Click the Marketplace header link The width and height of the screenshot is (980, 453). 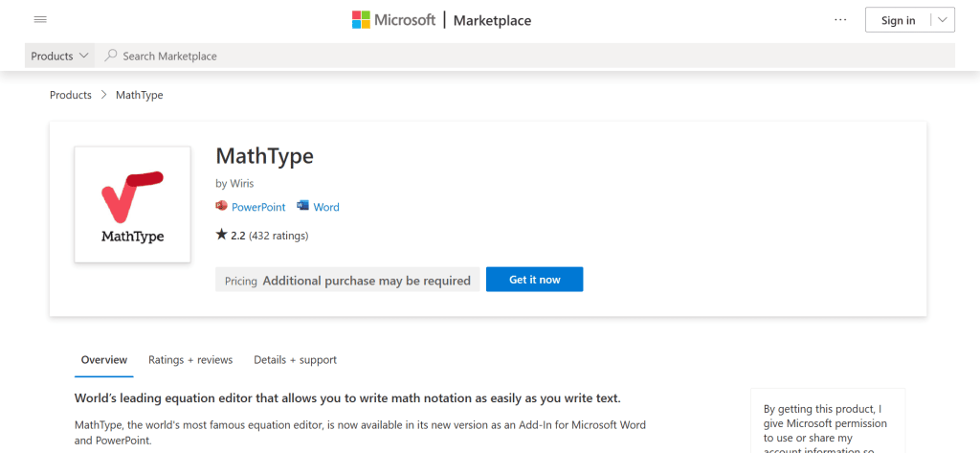pyautogui.click(x=492, y=20)
